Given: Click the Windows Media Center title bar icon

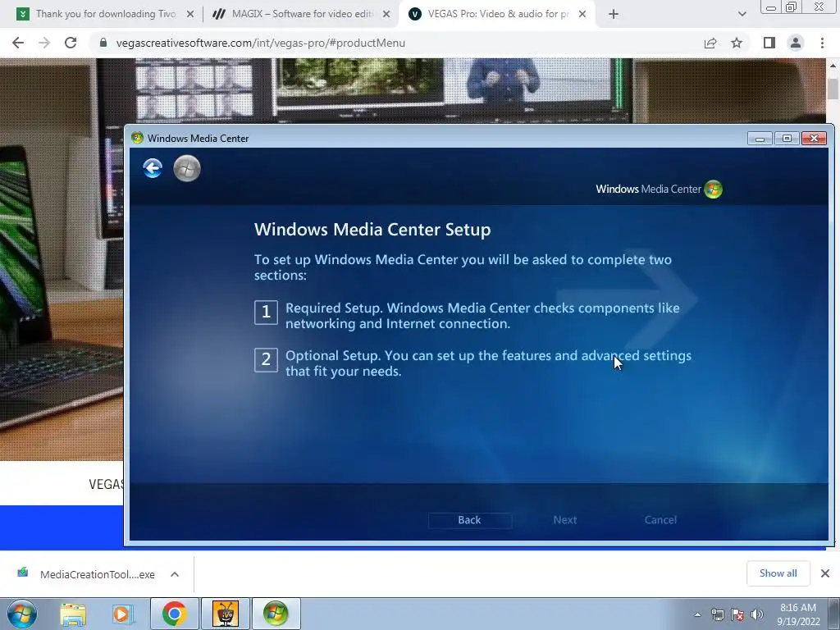Looking at the screenshot, I should pos(137,138).
